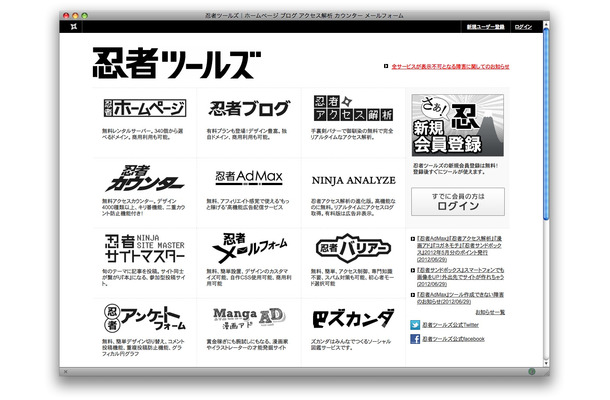The image size is (610, 400).
Task: Open the お知らせ一覧 link
Action: (490, 312)
